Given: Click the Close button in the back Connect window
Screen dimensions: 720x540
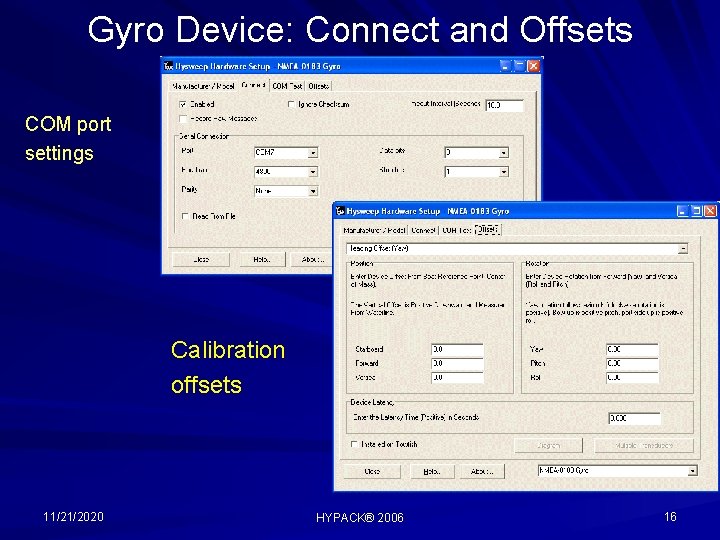Looking at the screenshot, I should coord(201,259).
